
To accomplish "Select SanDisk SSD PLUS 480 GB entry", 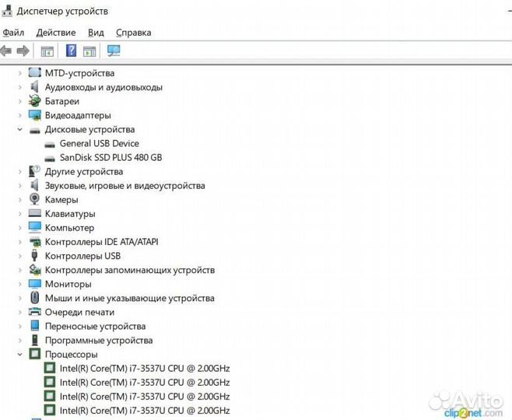I will 110,158.
